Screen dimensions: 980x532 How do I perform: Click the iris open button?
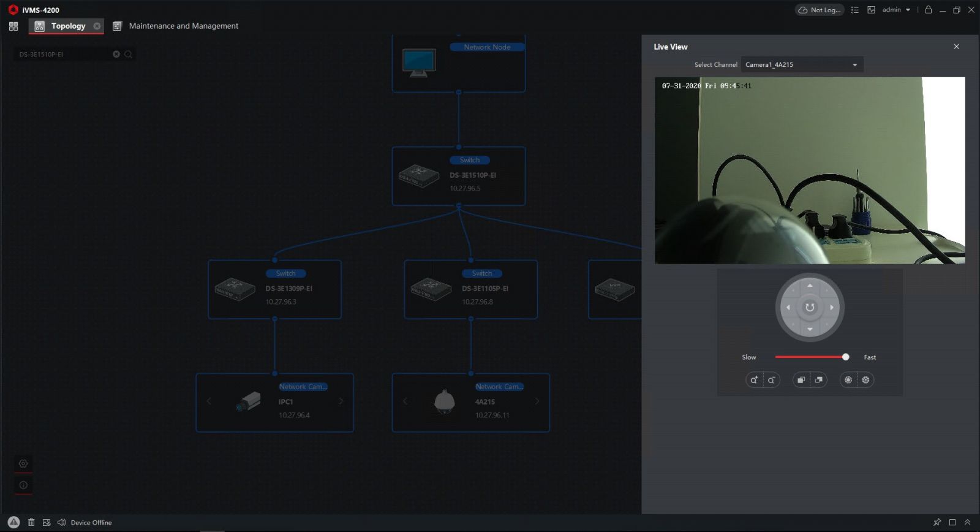coord(848,380)
